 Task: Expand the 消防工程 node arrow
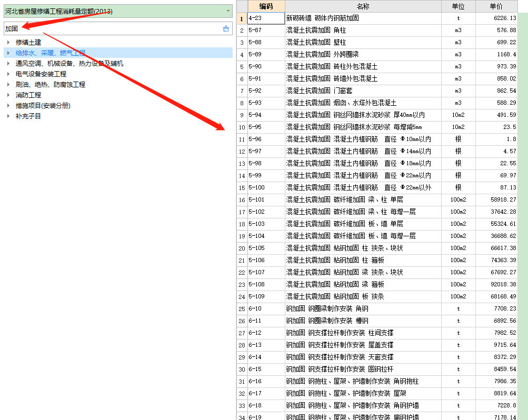coord(8,95)
